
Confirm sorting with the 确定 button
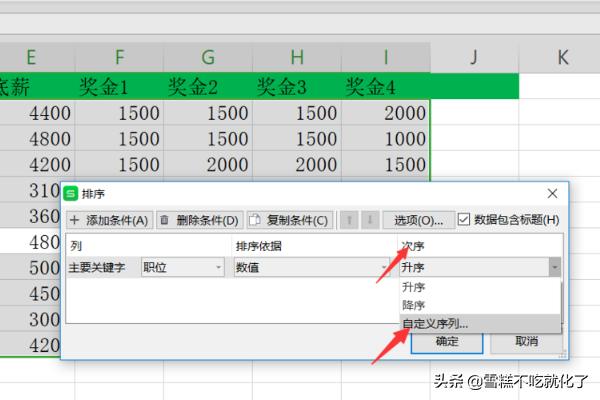(447, 341)
